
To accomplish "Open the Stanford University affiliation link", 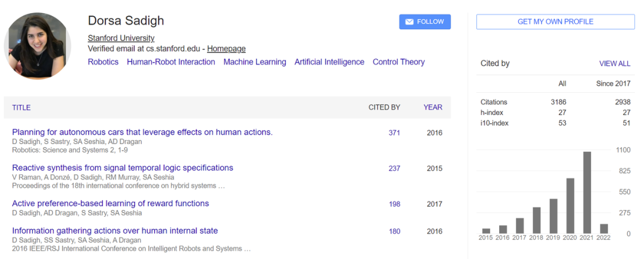I will [x=121, y=38].
